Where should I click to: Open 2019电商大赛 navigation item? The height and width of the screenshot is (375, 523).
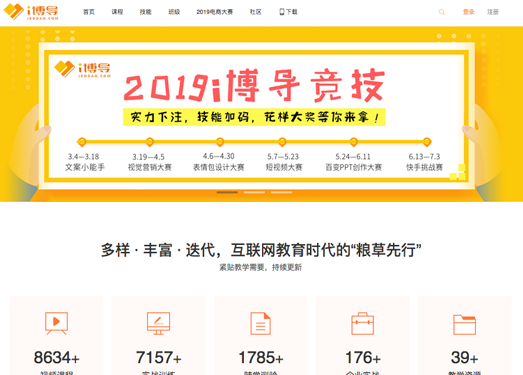point(214,12)
